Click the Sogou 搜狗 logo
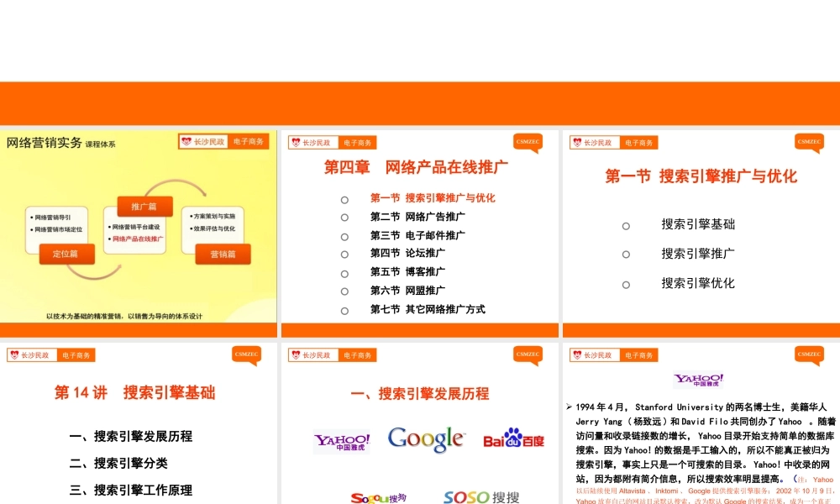This screenshot has width=840, height=504. (378, 498)
